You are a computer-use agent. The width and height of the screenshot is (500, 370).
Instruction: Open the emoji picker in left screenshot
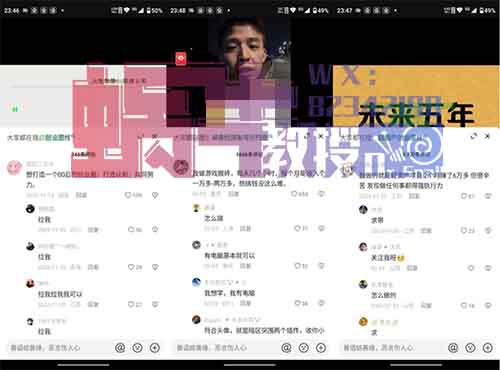(x=137, y=348)
